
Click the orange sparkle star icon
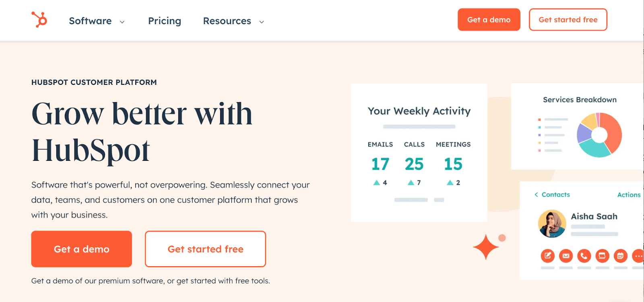click(486, 247)
